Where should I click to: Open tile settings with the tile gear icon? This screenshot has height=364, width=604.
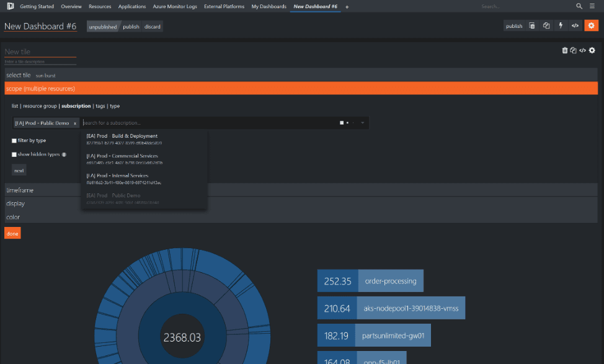[x=592, y=50]
